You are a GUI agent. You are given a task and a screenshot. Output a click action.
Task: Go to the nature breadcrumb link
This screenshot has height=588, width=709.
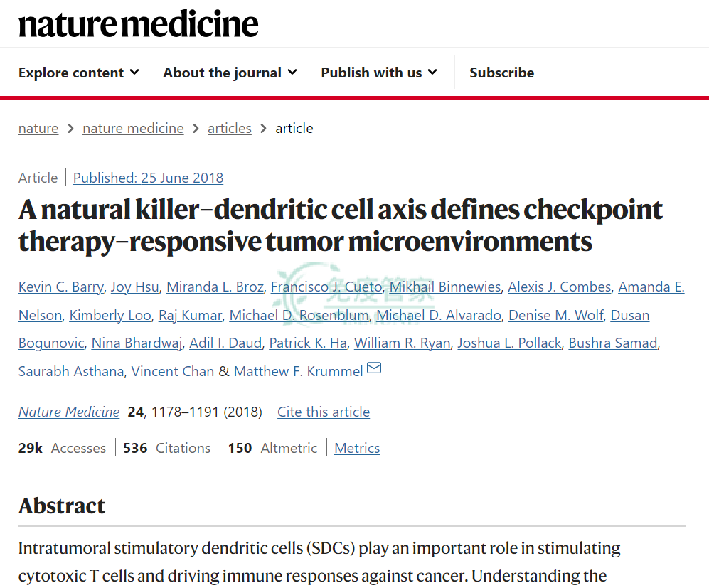point(38,129)
